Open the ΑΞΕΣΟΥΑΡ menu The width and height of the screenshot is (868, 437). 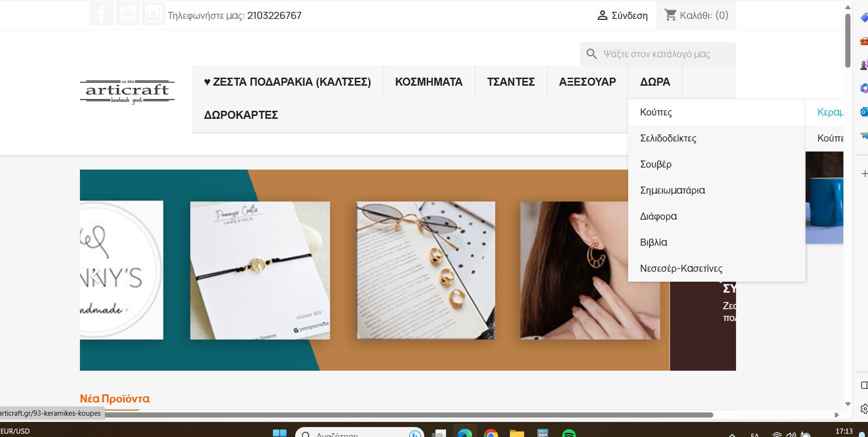(587, 82)
